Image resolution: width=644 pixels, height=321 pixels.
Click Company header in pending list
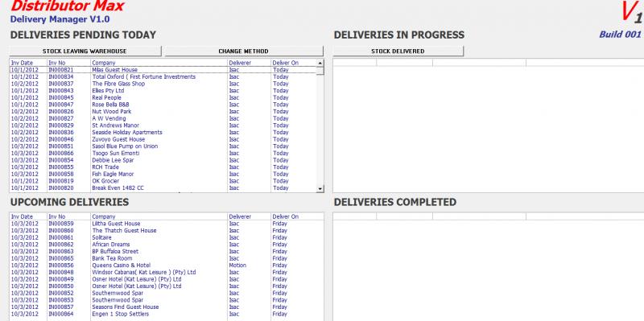coord(159,63)
